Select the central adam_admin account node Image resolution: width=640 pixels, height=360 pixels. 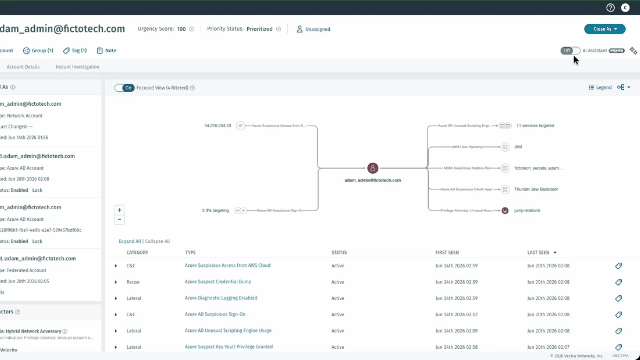pos(372,168)
